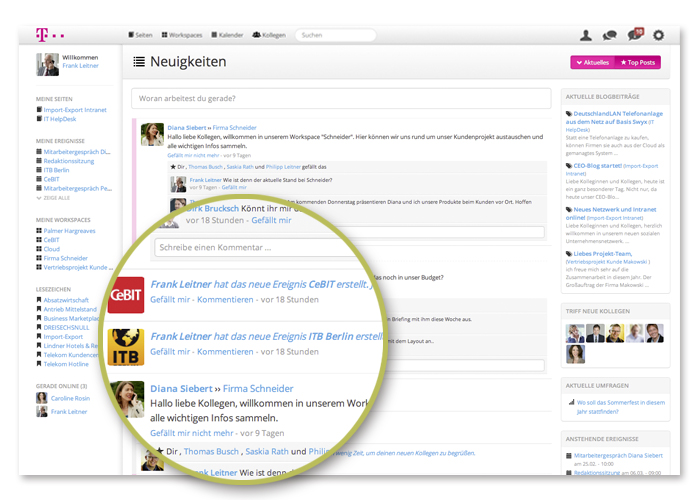The height and width of the screenshot is (500, 700).
Task: Open the settings gear icon
Action: click(658, 35)
